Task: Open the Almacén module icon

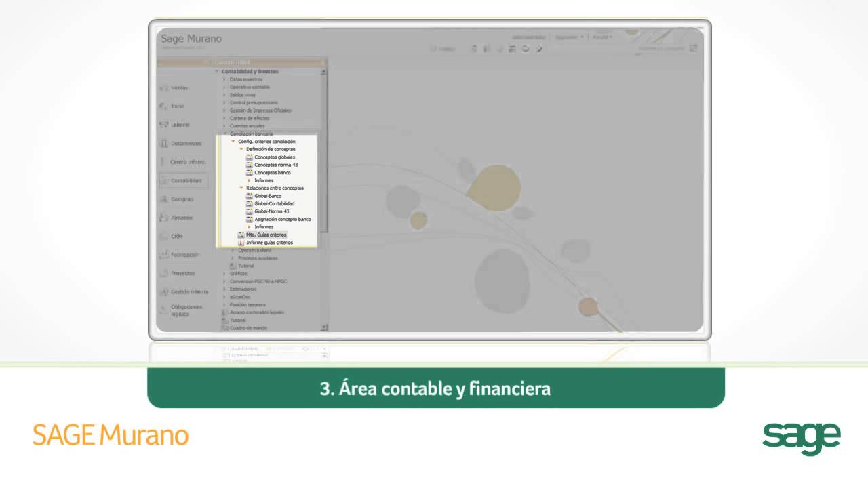Action: tap(163, 218)
